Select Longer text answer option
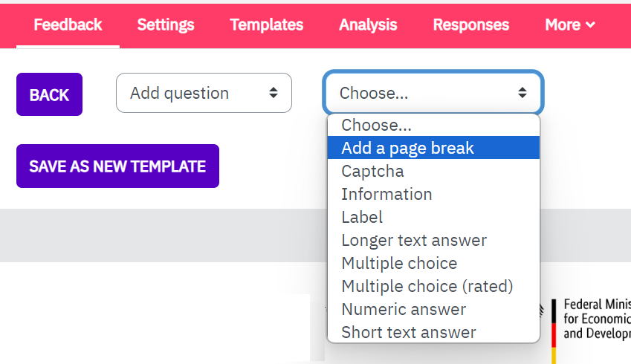631x364 pixels. (x=433, y=240)
